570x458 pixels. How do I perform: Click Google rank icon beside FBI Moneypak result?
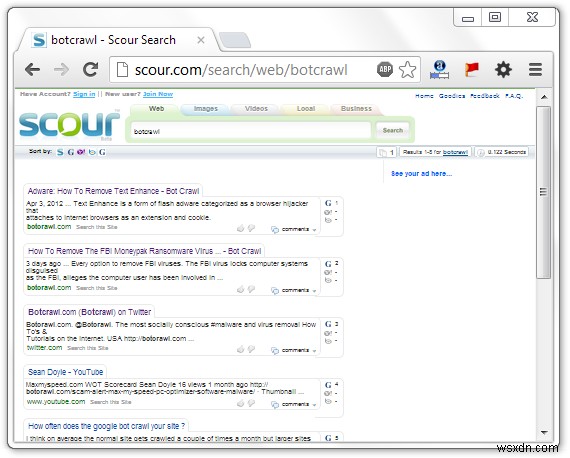point(328,264)
